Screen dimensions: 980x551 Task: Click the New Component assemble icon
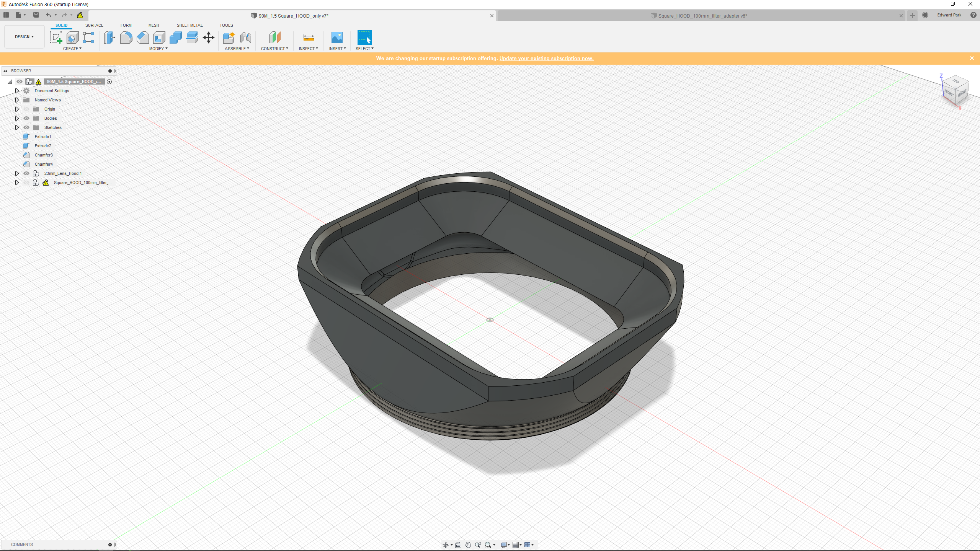(x=229, y=37)
